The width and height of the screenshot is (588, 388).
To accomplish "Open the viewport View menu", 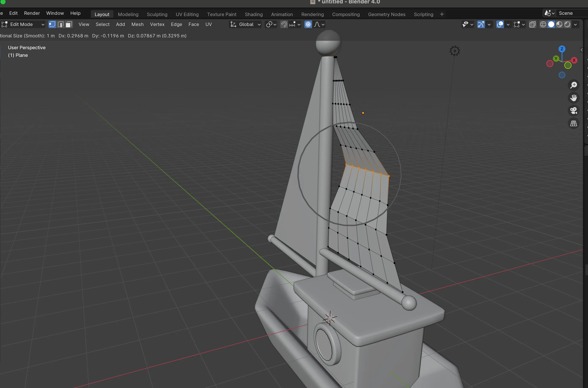I will (84, 24).
